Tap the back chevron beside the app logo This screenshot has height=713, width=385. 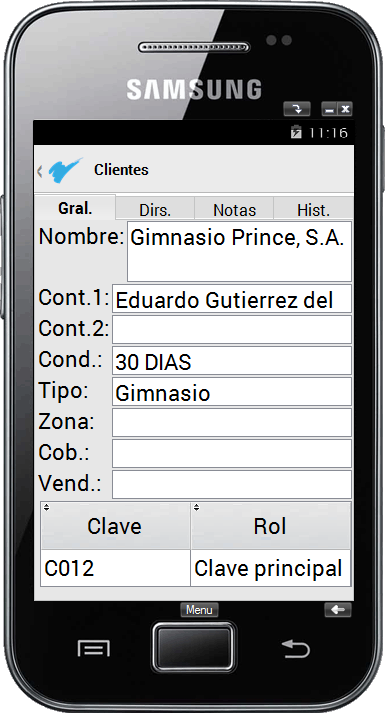(x=40, y=171)
